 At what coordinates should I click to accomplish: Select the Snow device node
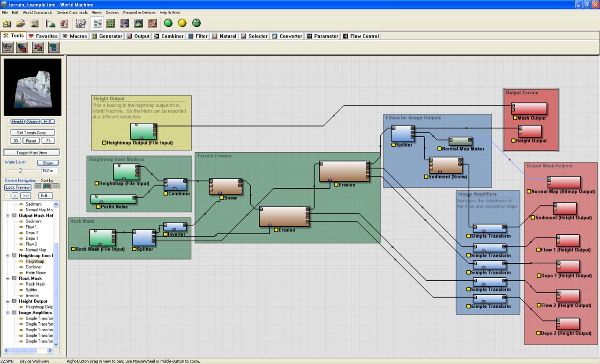(x=226, y=186)
